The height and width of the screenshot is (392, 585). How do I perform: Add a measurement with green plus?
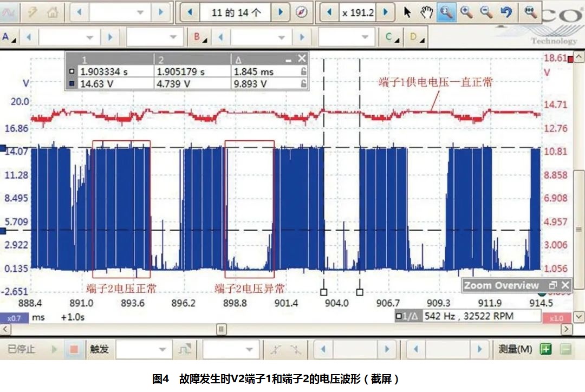(546, 349)
